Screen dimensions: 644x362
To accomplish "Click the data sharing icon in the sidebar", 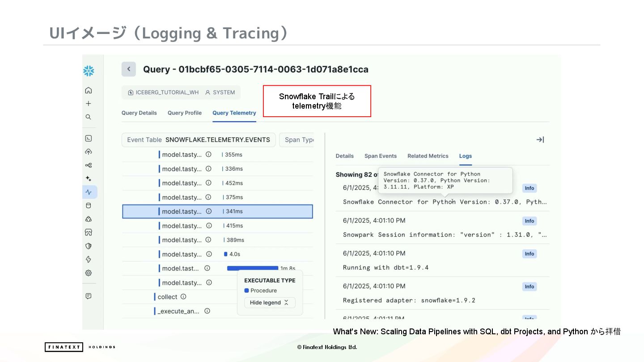I will click(x=89, y=219).
